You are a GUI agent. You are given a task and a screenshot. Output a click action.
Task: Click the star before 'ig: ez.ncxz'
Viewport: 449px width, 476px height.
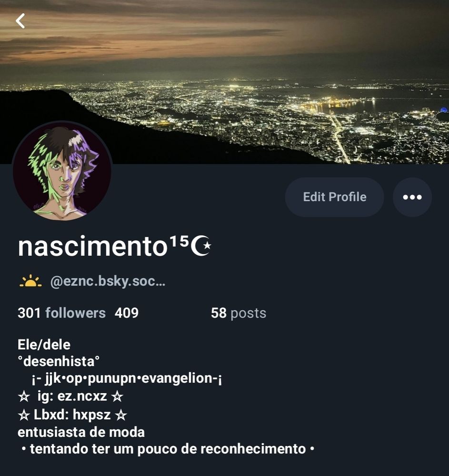point(24,397)
